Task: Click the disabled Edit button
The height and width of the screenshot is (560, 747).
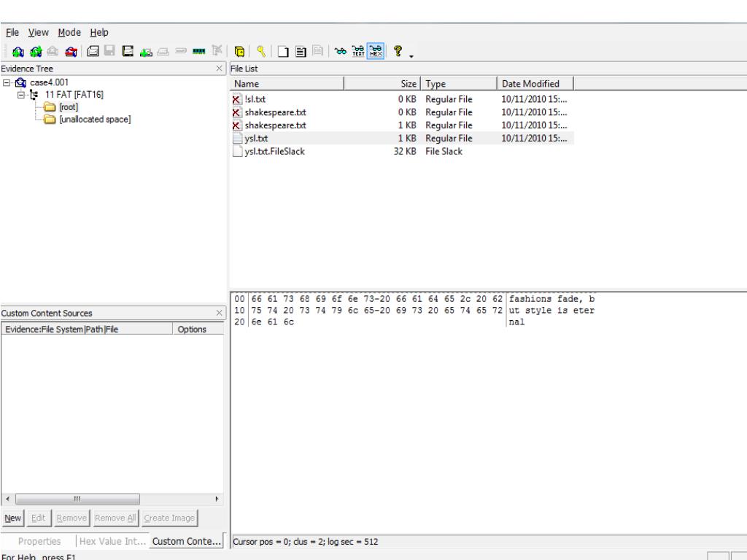Action: (39, 518)
